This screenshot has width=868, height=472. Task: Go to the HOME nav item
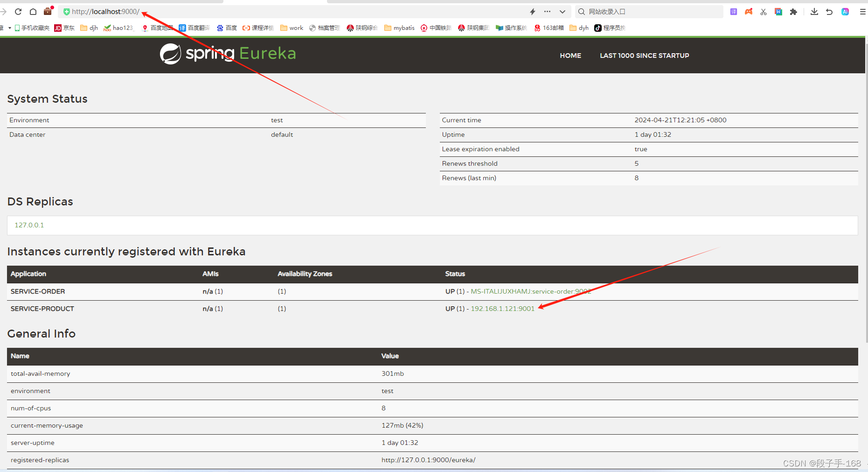point(570,56)
